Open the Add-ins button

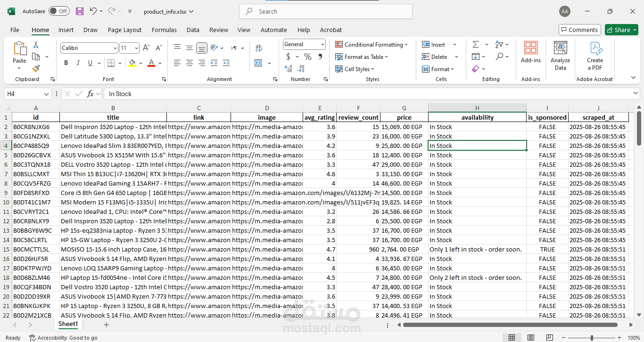coord(531,52)
